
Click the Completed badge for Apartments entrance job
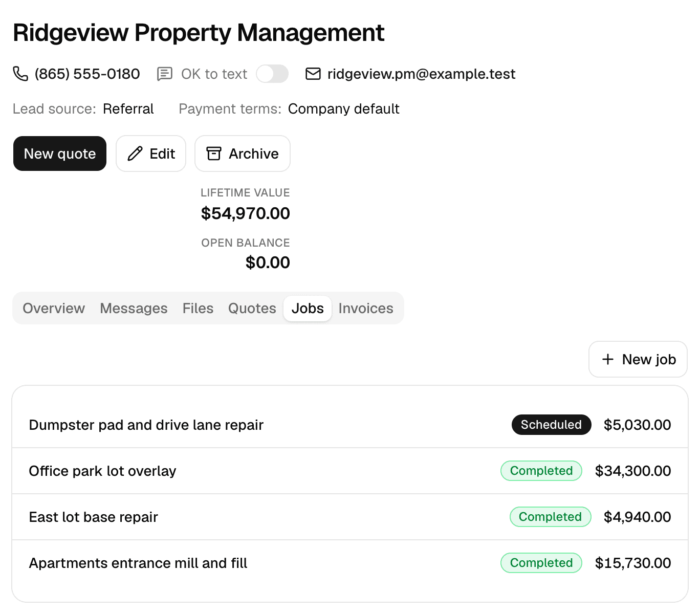coord(541,563)
